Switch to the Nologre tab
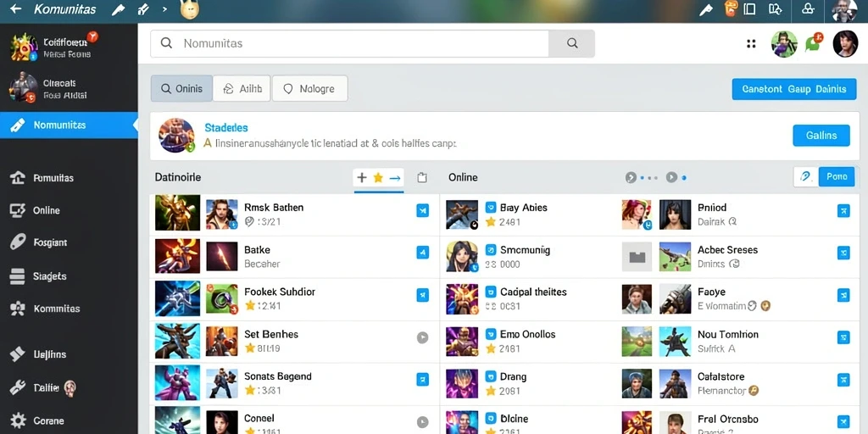This screenshot has width=868, height=434. pyautogui.click(x=310, y=88)
